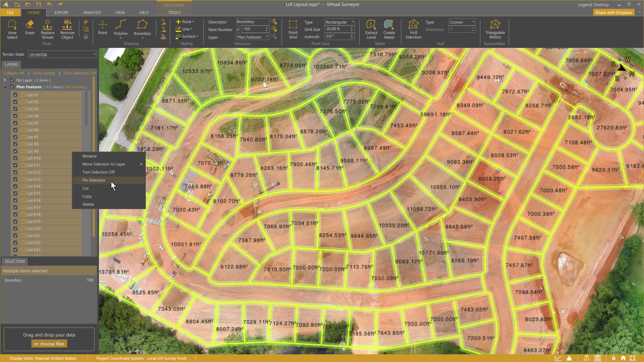The width and height of the screenshot is (644, 362).
Task: Click the Descriptor input field
Action: (252, 22)
